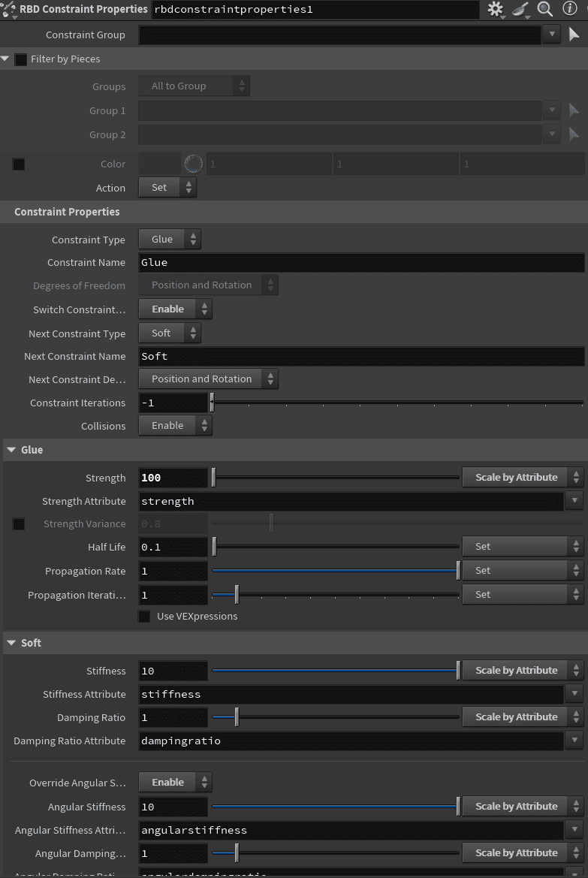
Task: Open Strength Attribute dropdown arrow
Action: [574, 501]
